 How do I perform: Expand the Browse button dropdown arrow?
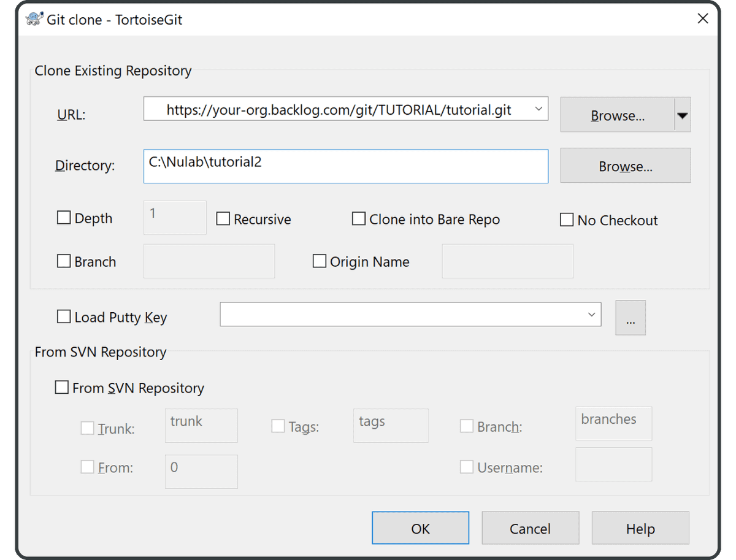tap(683, 115)
